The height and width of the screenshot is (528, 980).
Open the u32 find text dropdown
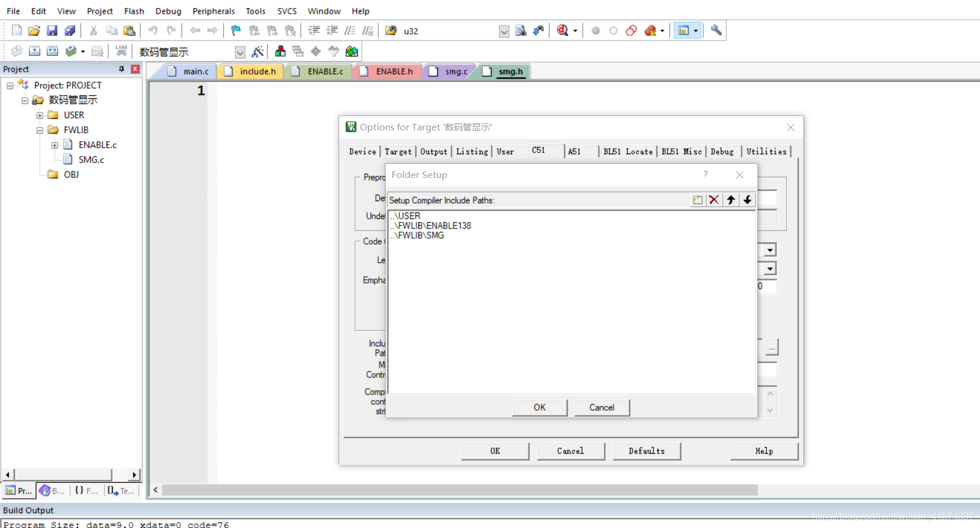click(x=504, y=31)
